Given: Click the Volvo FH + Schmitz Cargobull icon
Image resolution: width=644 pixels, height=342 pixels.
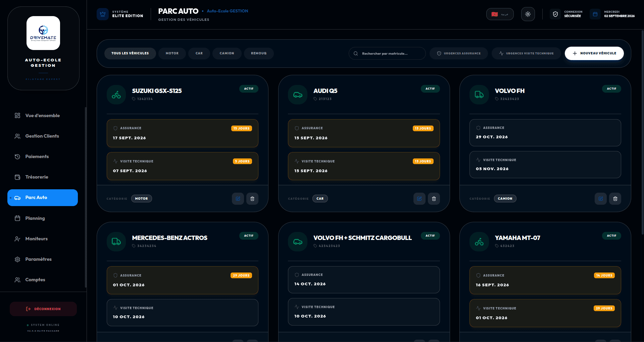Looking at the screenshot, I should (298, 242).
